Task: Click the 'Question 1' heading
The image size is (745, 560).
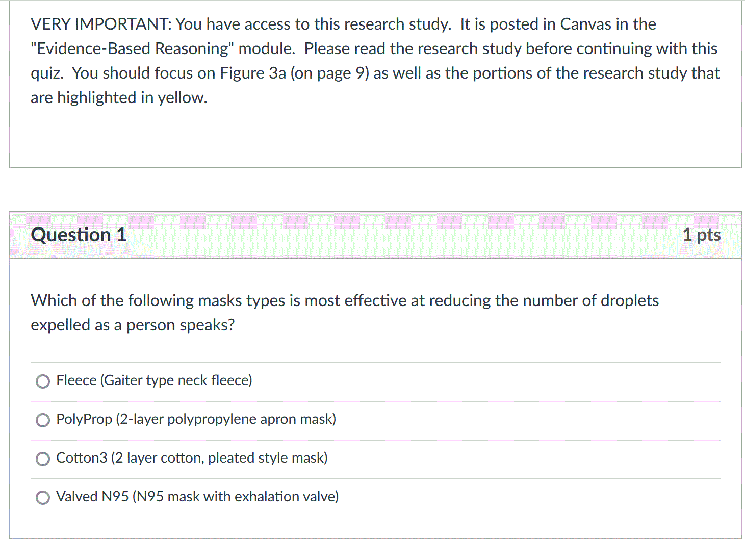Action: coord(79,235)
